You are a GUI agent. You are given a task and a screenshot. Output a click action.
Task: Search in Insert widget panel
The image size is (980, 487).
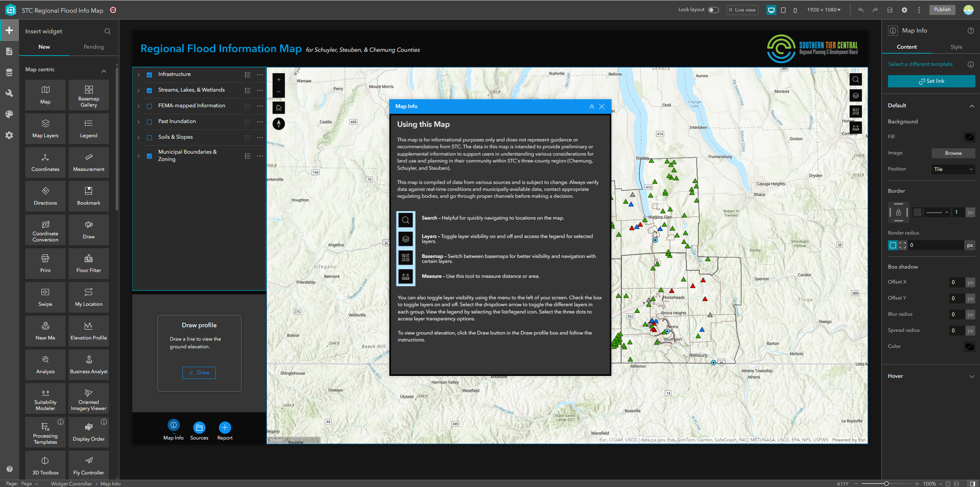point(108,31)
